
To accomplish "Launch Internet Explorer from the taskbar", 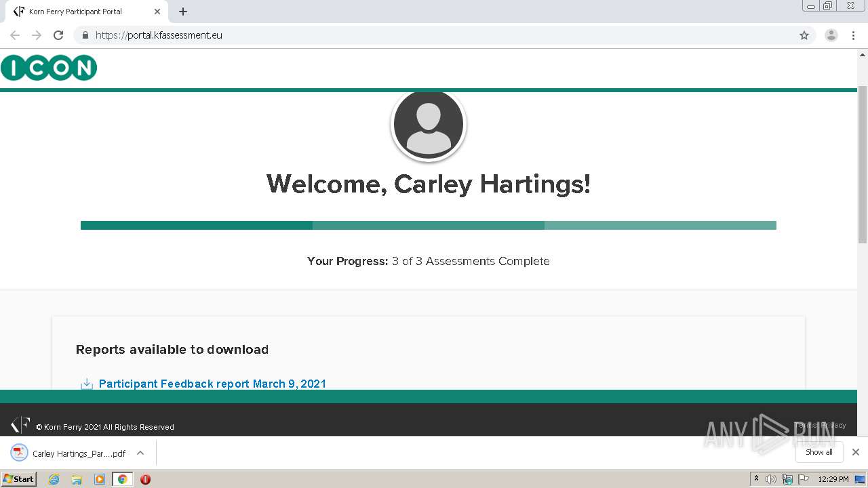I will [x=54, y=479].
